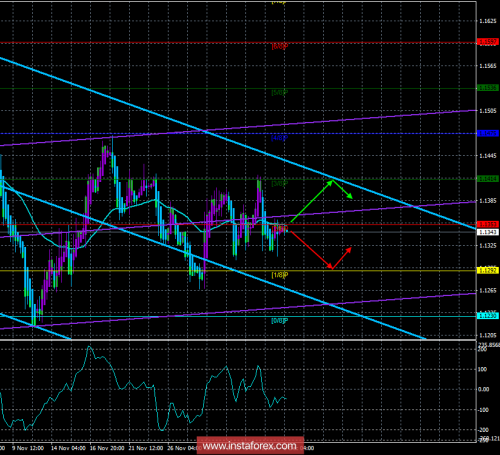Click the 14 Nov 04:00 time label
The image size is (500, 455).
click(68, 448)
